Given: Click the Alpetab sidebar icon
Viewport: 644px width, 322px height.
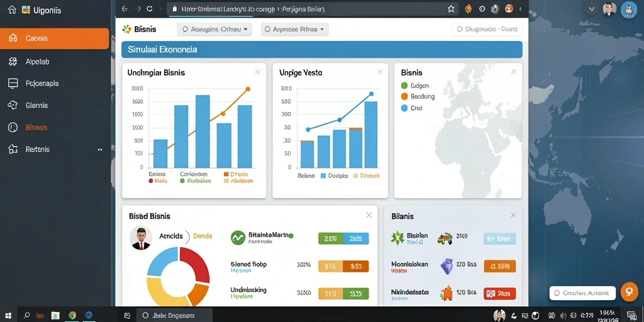Looking at the screenshot, I should click(x=13, y=62).
